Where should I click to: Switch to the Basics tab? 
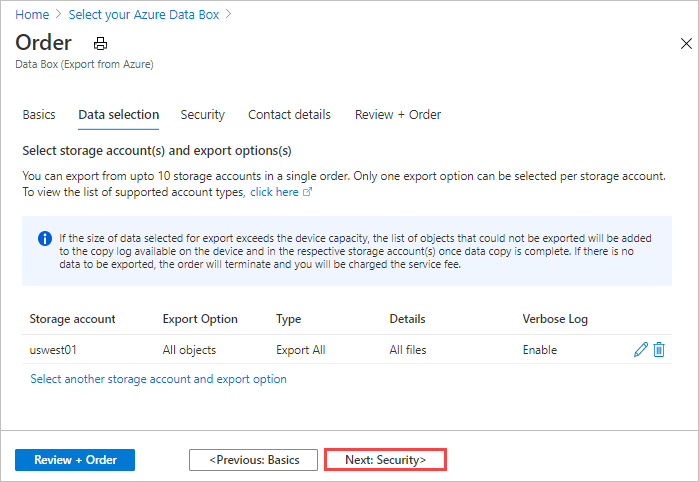point(39,115)
